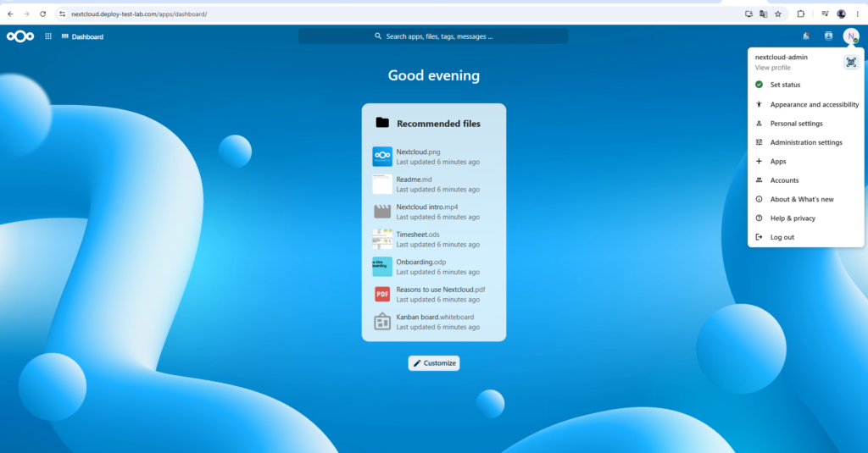868x453 pixels.
Task: Click the install app icon in address bar
Action: coord(748,14)
